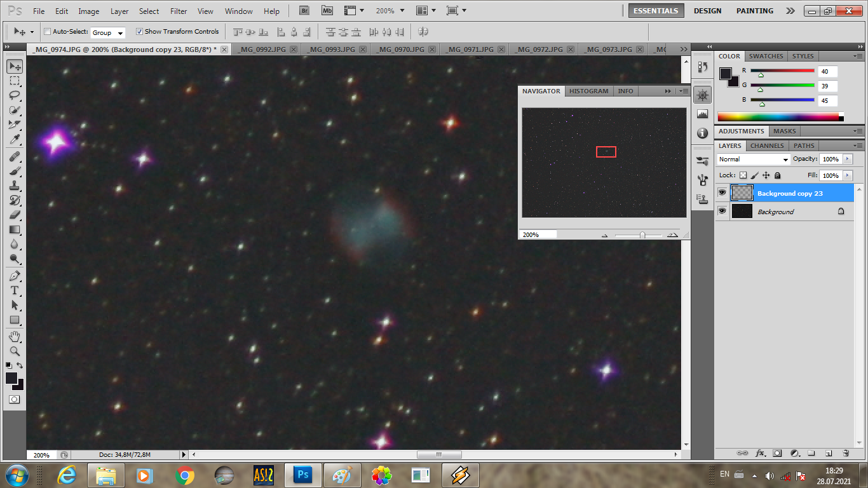Swap foreground and background colors
Screen dimensions: 868x488
coord(20,365)
